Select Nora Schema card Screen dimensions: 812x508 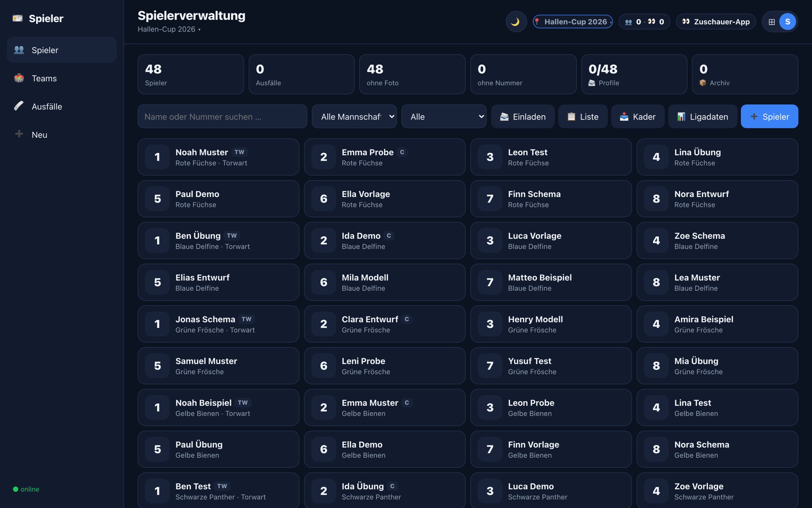pos(717,449)
